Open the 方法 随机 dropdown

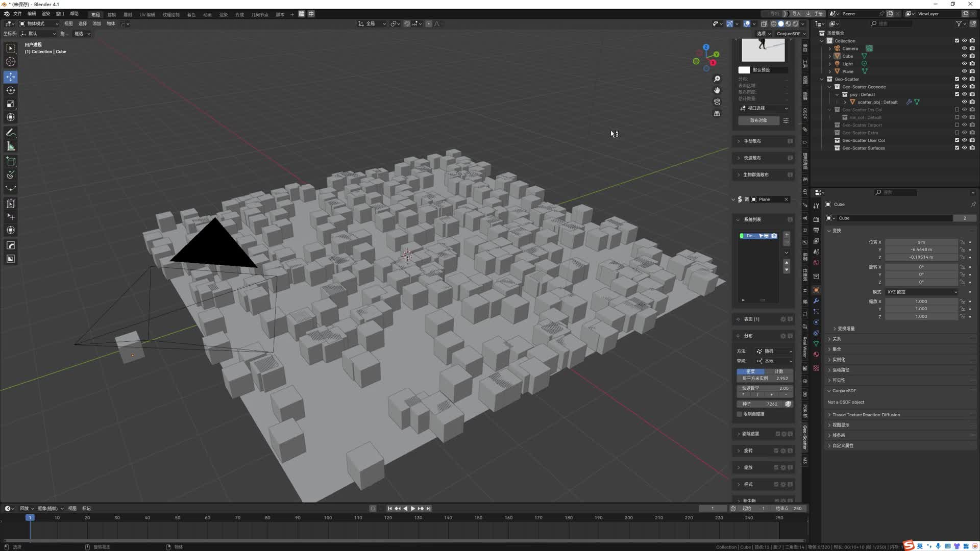[x=774, y=351]
